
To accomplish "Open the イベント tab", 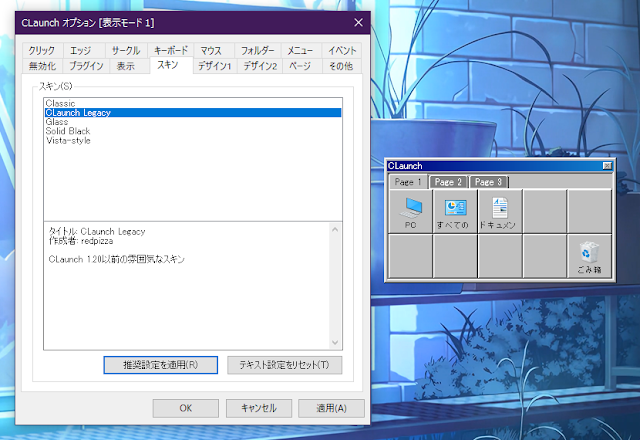I will 342,51.
